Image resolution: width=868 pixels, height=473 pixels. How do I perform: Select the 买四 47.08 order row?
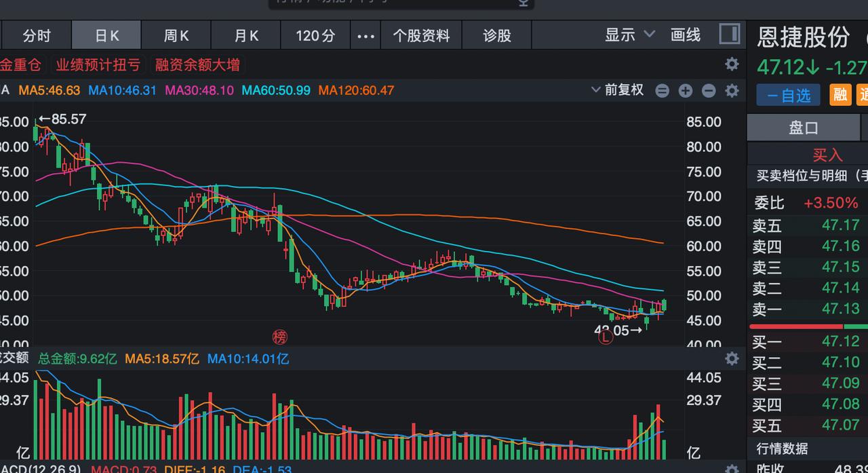[807, 404]
